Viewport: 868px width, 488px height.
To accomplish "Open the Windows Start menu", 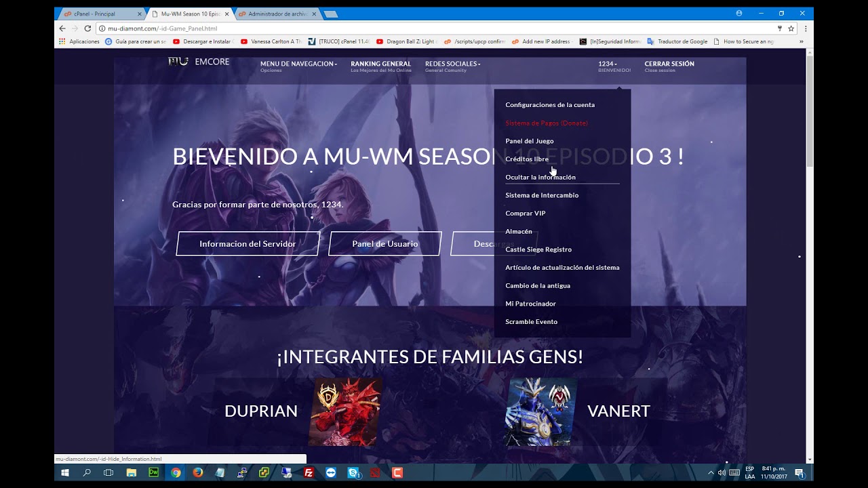I will pos(66,472).
